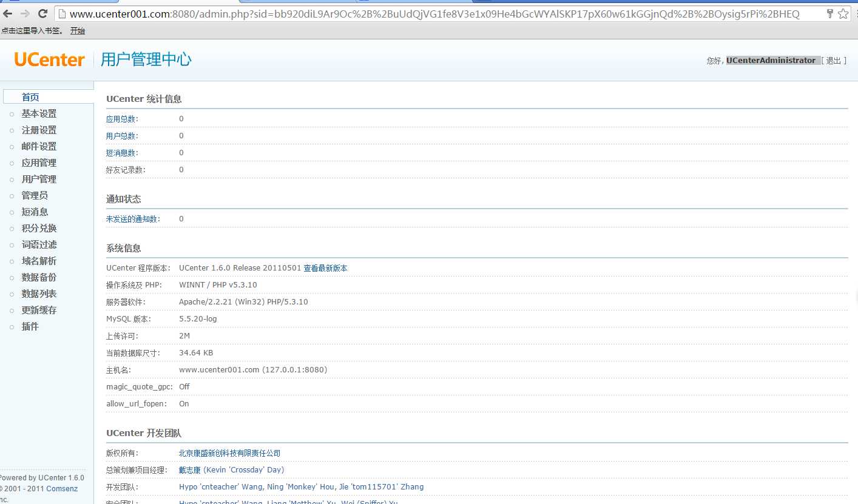
Task: Go back with the browser back arrow
Action: click(x=8, y=13)
